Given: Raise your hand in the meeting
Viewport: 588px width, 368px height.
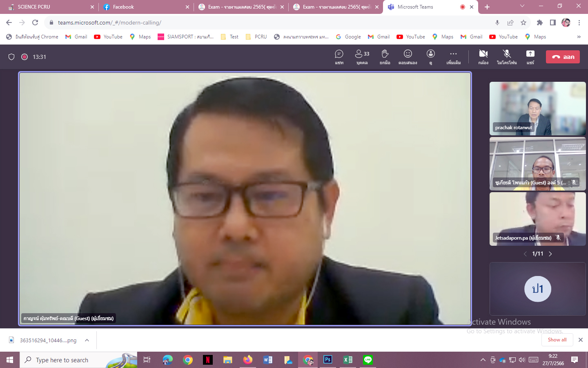Looking at the screenshot, I should pos(385,57).
